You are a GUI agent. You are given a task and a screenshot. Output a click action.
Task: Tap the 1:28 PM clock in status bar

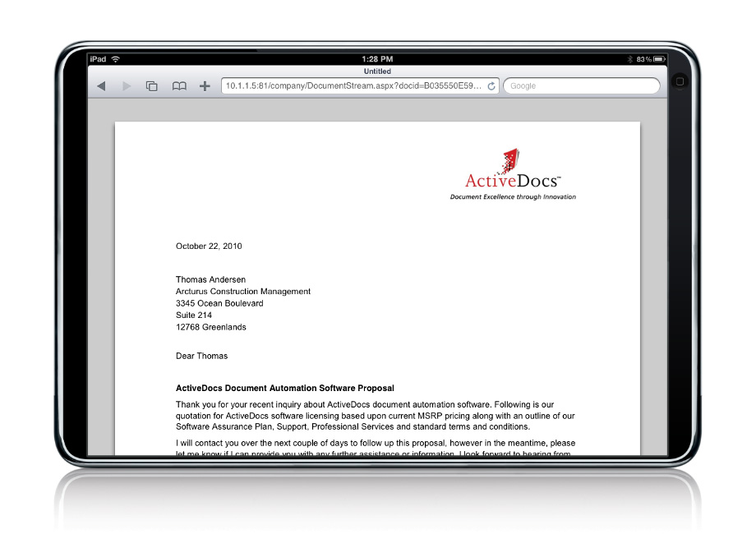pos(377,59)
